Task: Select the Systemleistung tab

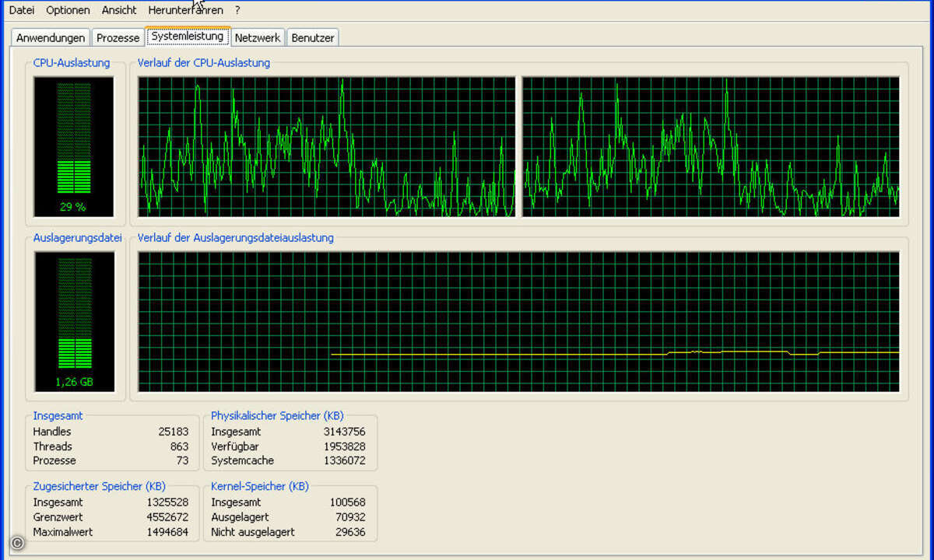Action: pyautogui.click(x=188, y=36)
